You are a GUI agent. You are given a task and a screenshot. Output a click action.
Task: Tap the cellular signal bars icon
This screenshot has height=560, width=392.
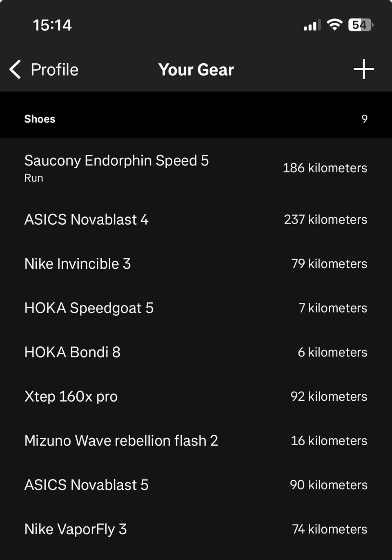[312, 25]
